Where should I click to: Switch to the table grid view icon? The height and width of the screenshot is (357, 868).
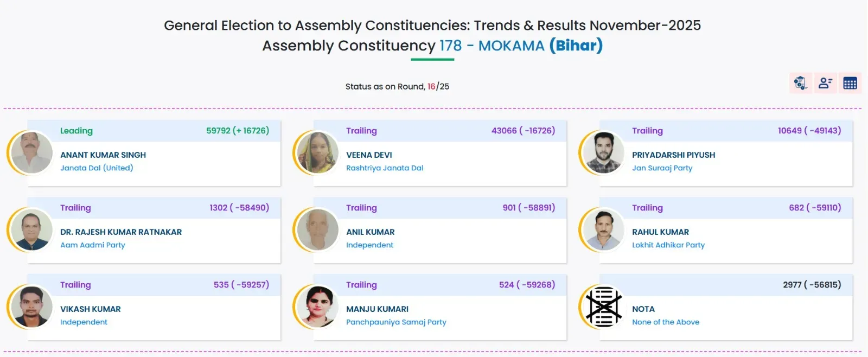pyautogui.click(x=850, y=83)
